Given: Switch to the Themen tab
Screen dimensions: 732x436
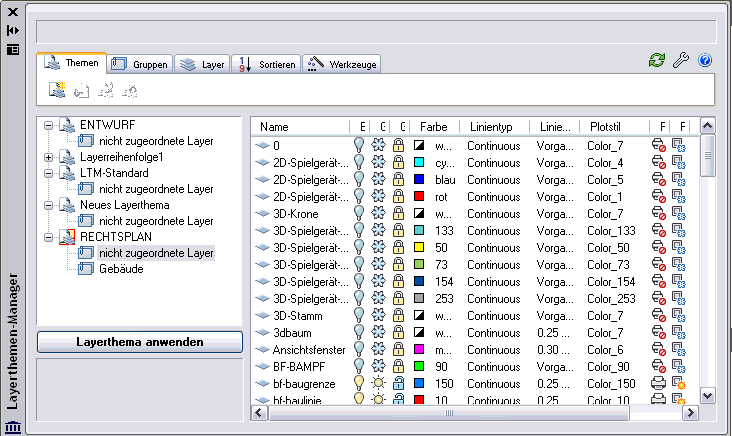Looking at the screenshot, I should (71, 63).
